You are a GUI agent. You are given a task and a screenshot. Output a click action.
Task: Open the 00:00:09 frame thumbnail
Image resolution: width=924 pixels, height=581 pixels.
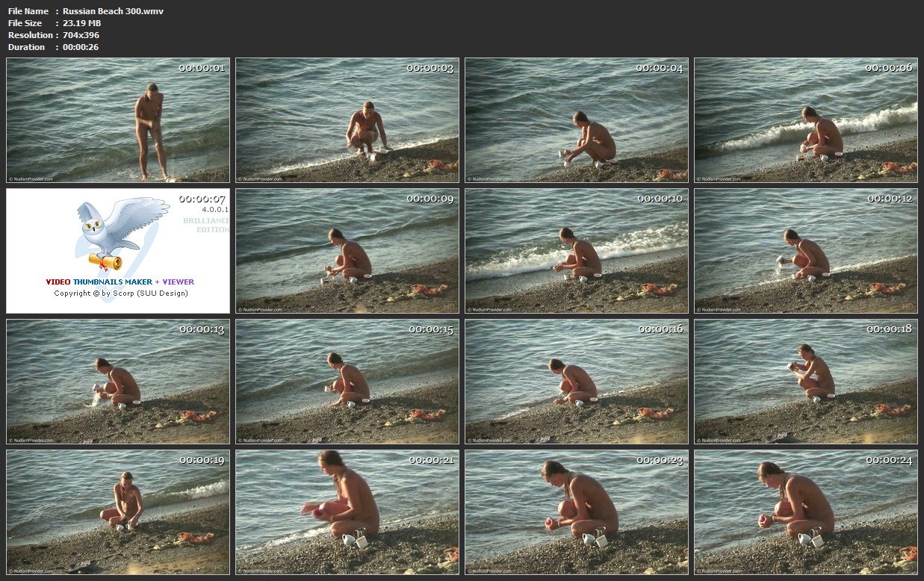point(347,251)
